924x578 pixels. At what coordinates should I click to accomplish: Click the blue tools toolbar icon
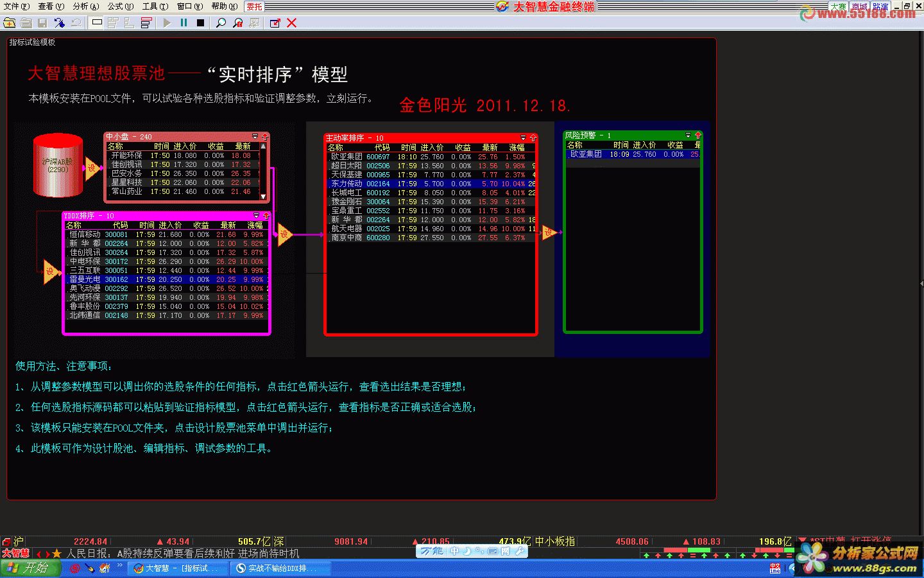[60, 23]
